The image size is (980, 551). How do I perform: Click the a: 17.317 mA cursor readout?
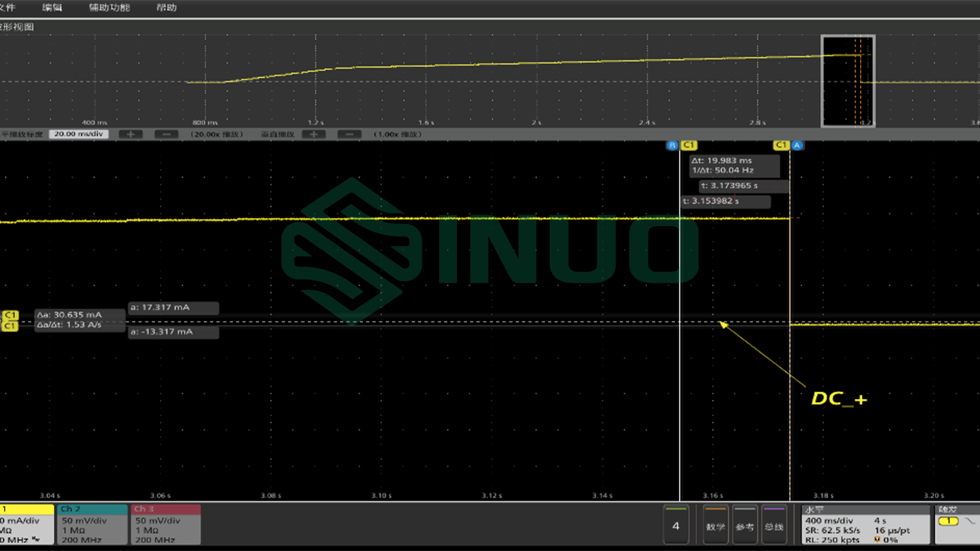coord(173,308)
